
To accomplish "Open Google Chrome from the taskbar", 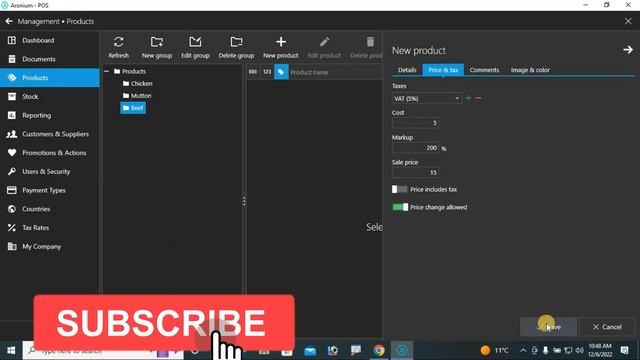I will click(x=379, y=350).
